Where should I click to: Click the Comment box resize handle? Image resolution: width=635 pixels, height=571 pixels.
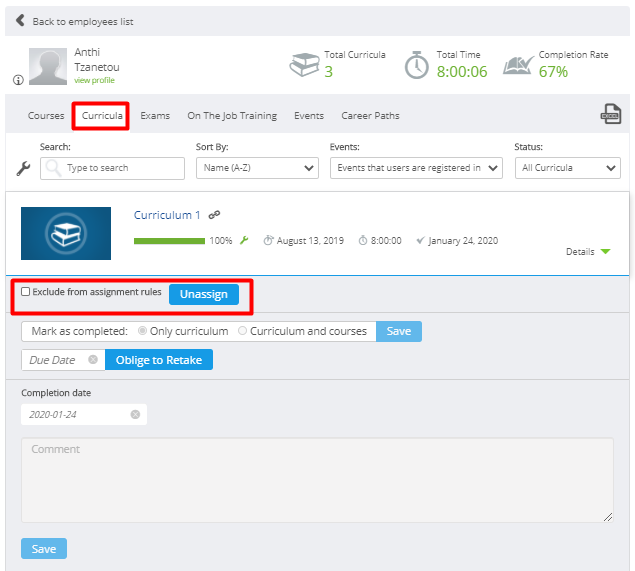point(608,517)
